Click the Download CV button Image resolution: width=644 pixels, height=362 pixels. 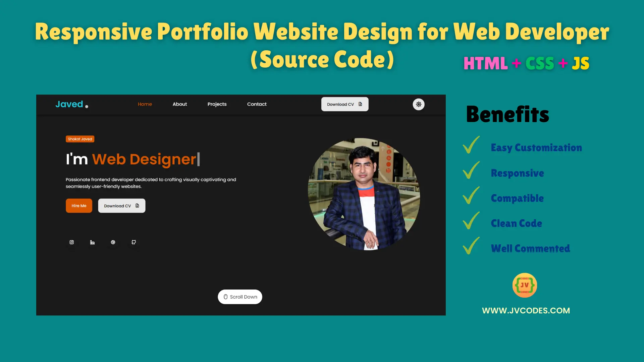point(344,104)
